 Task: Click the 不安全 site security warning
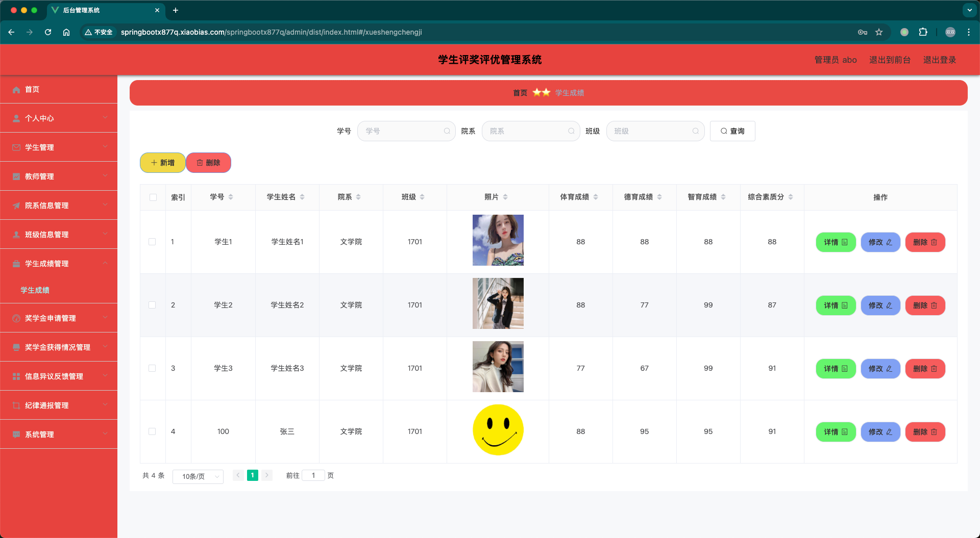[99, 32]
